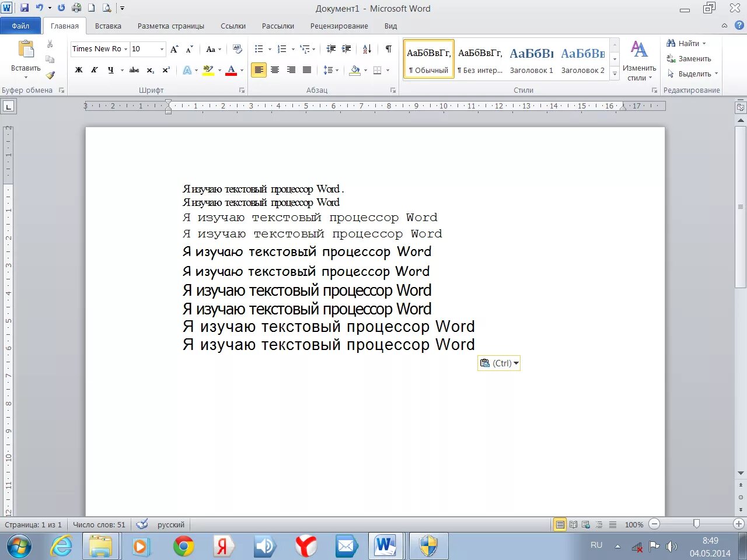Screen dimensions: 747x560
Task: Apply subscript formatting
Action: click(x=151, y=70)
